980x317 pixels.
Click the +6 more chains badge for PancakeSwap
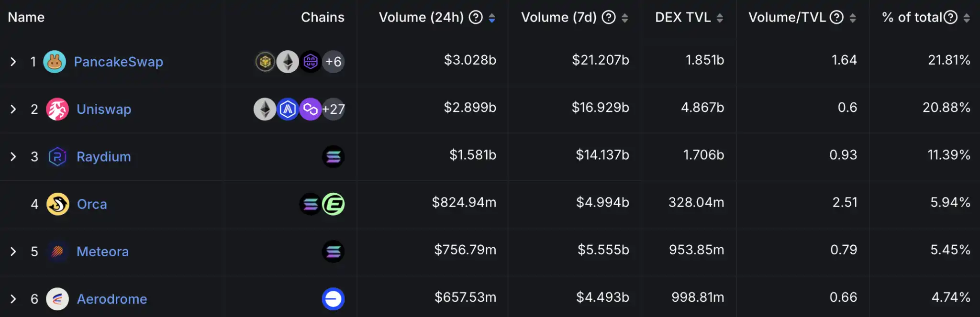[x=333, y=62]
